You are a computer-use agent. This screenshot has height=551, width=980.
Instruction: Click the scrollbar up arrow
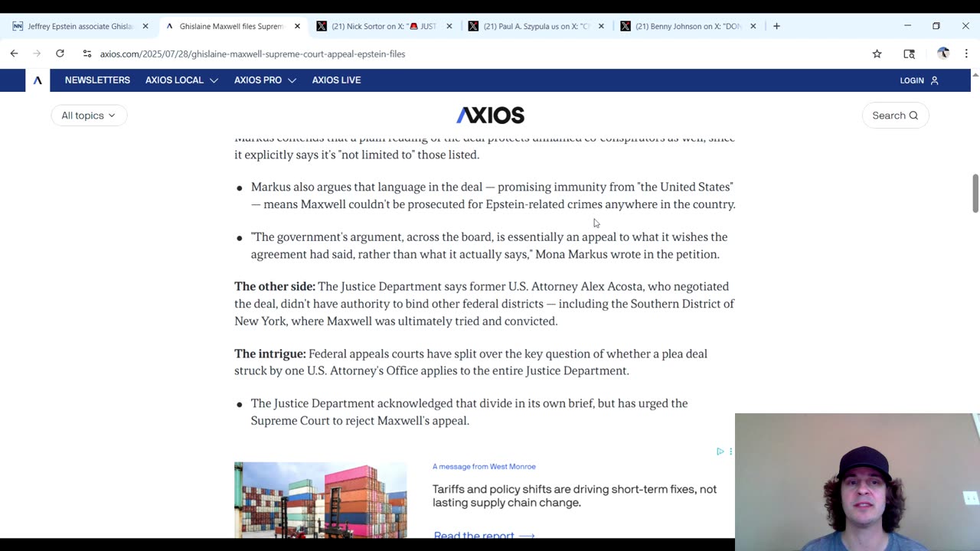975,74
